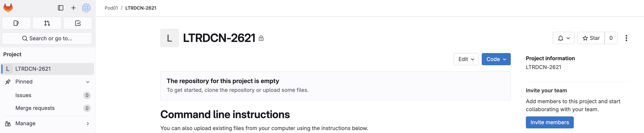Collapse the Pinned section
Image resolution: width=644 pixels, height=133 pixels.
tap(87, 82)
